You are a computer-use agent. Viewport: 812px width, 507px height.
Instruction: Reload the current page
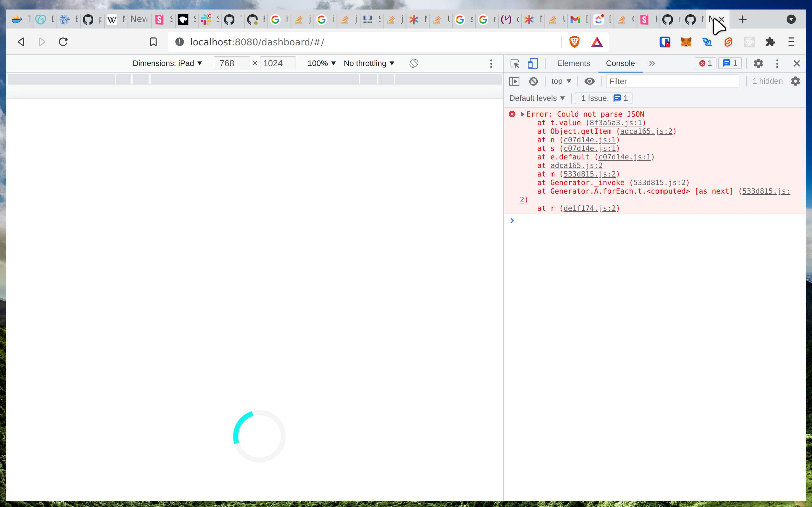point(63,42)
